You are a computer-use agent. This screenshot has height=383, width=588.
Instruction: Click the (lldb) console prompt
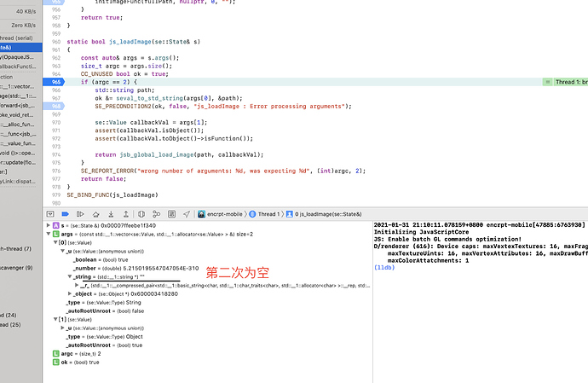[384, 267]
